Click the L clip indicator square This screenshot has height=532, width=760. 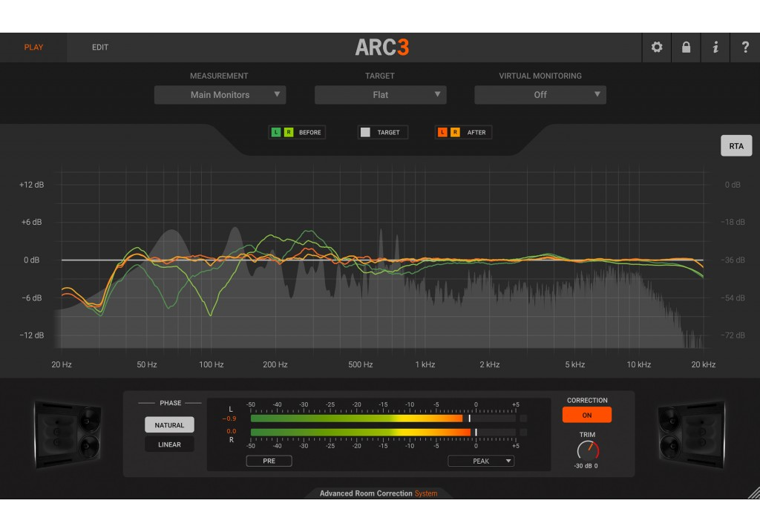[523, 418]
